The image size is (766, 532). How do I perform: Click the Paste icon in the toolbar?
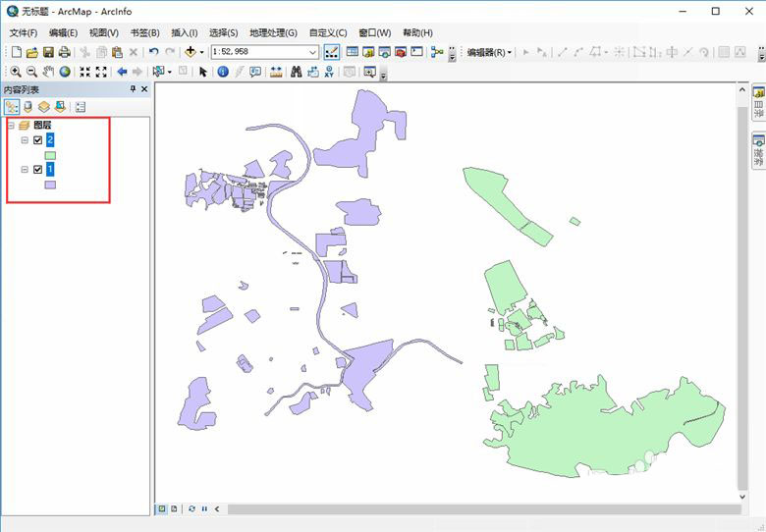click(x=117, y=52)
